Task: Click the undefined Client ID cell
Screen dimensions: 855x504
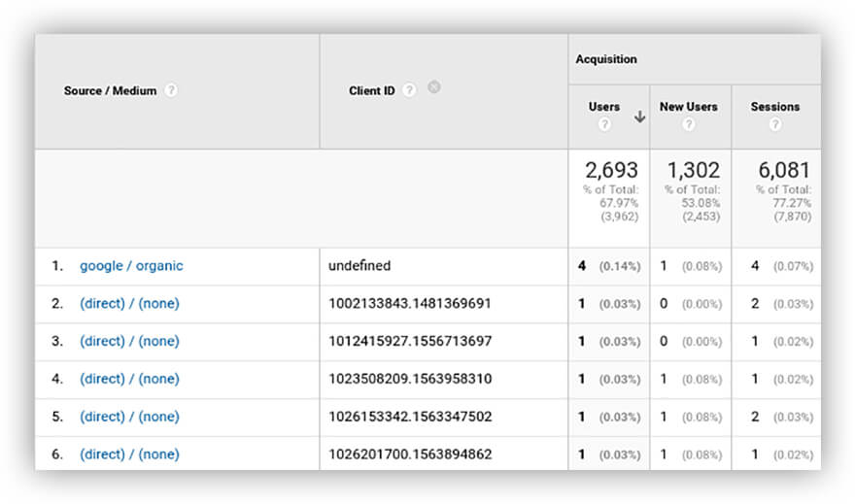Action: tap(359, 266)
